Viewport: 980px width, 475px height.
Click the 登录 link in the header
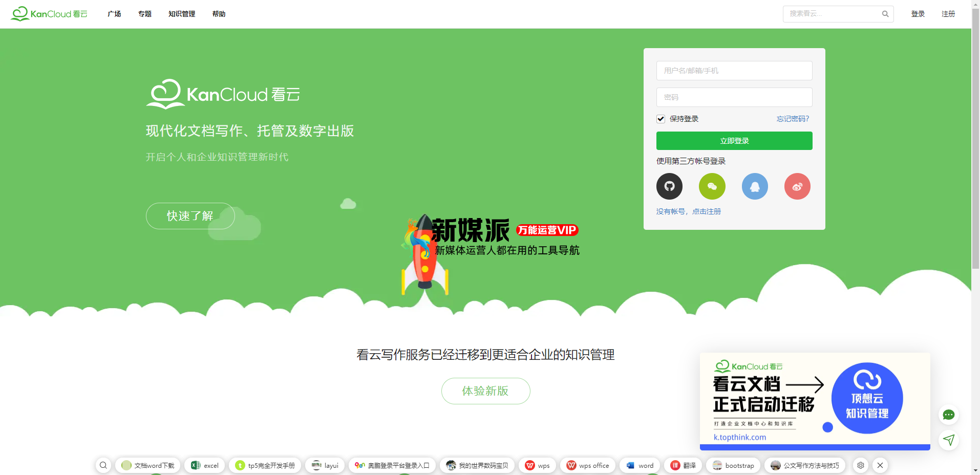pos(918,14)
